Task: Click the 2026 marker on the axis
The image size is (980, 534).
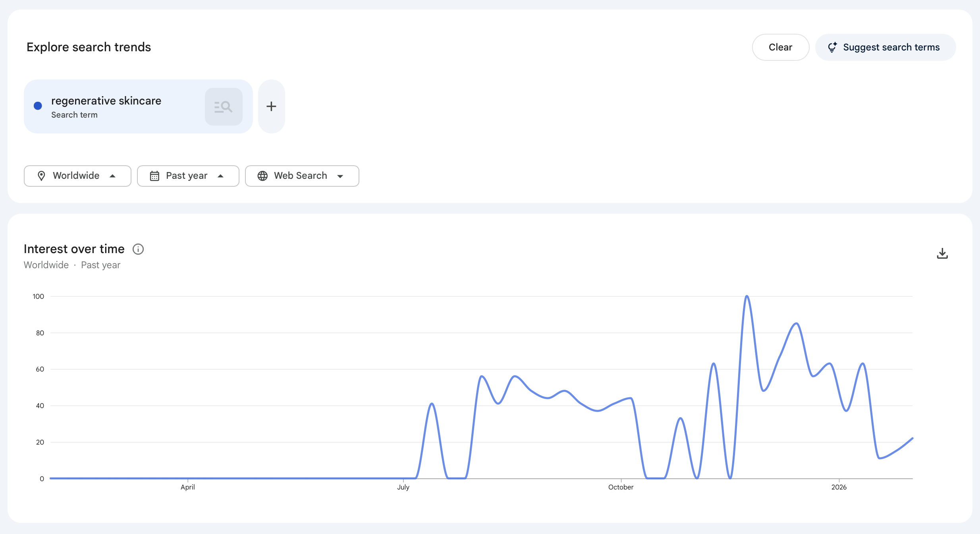Action: point(839,487)
